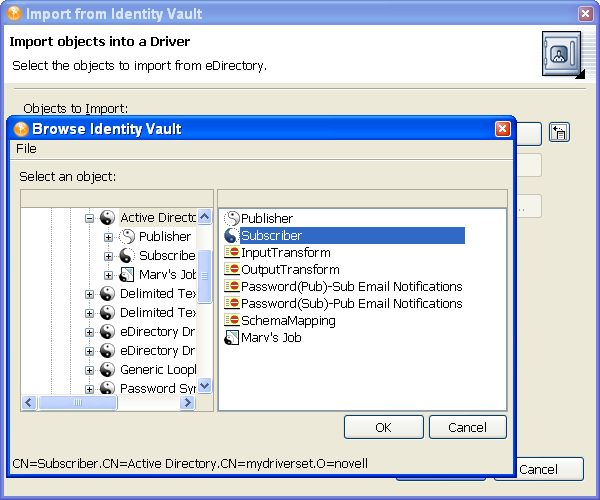Click tree horizontal scrollbar left arrow

29,402
